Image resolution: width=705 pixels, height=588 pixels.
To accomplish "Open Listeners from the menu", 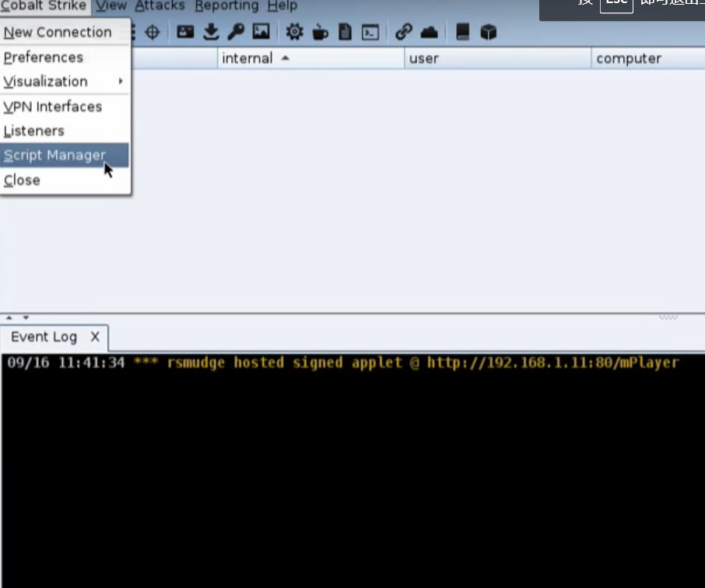I will click(65, 131).
